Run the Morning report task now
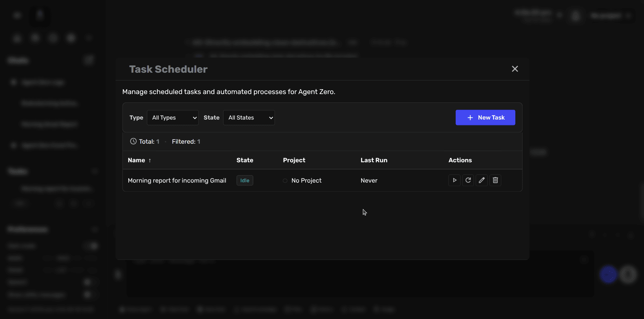This screenshot has width=644, height=319. (x=454, y=180)
